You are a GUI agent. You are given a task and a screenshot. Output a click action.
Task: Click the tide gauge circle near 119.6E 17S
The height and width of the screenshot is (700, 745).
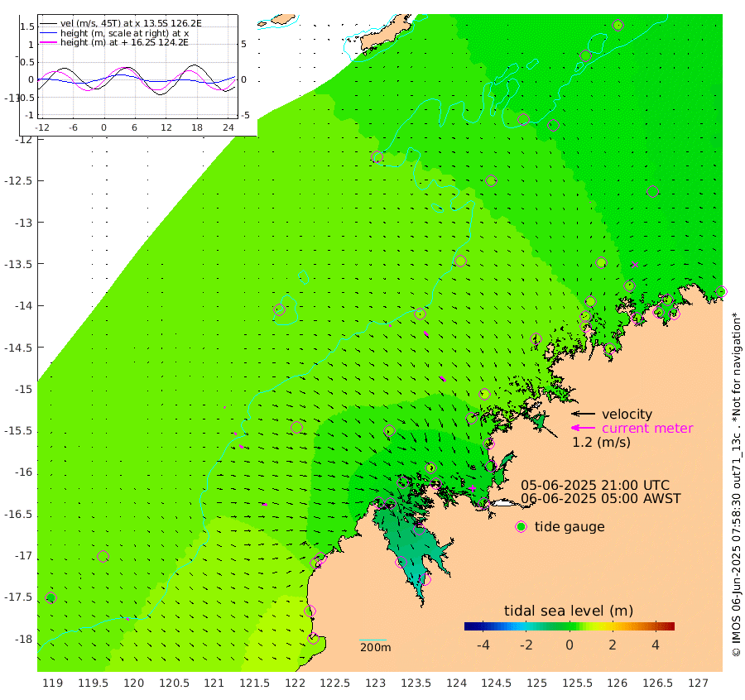pyautogui.click(x=103, y=556)
